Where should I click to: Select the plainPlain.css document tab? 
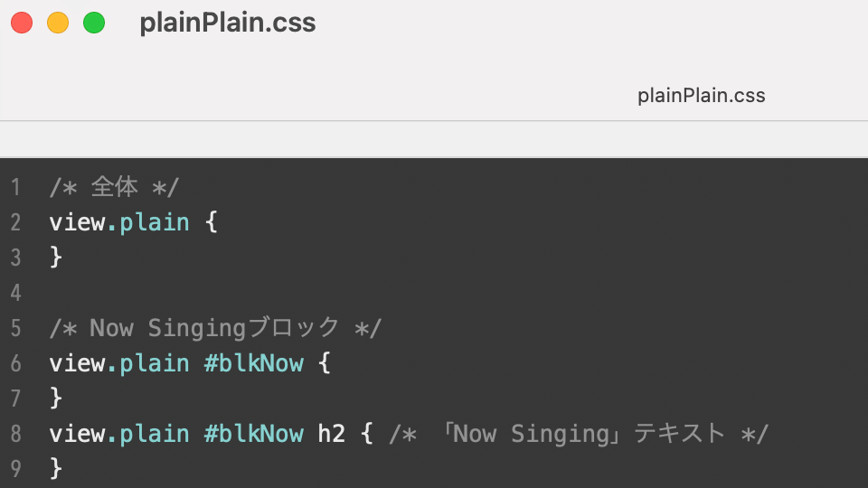pyautogui.click(x=701, y=96)
